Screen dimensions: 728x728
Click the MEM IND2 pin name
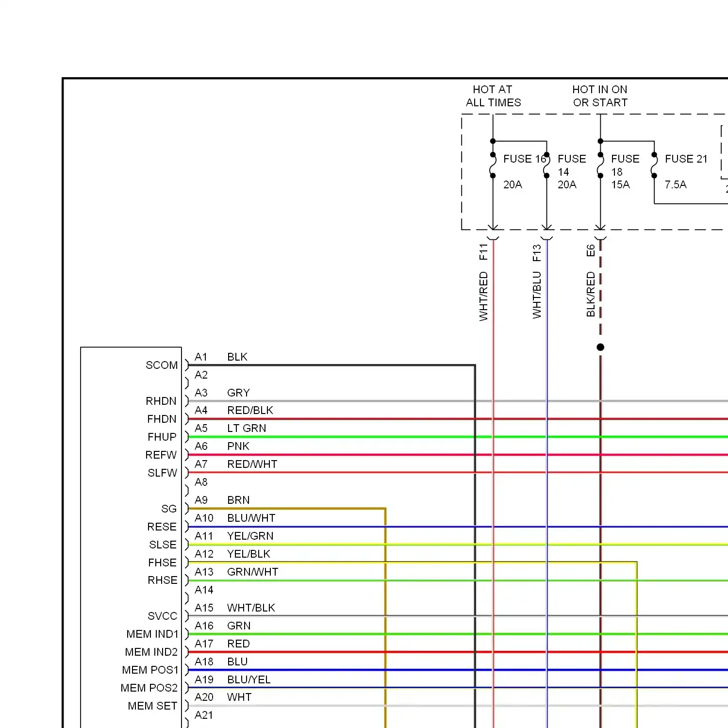[x=151, y=652]
